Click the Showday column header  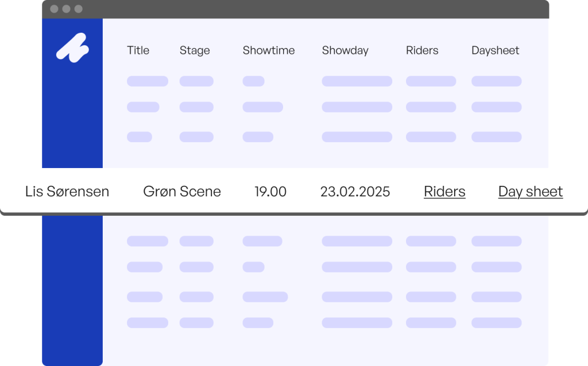tap(345, 50)
